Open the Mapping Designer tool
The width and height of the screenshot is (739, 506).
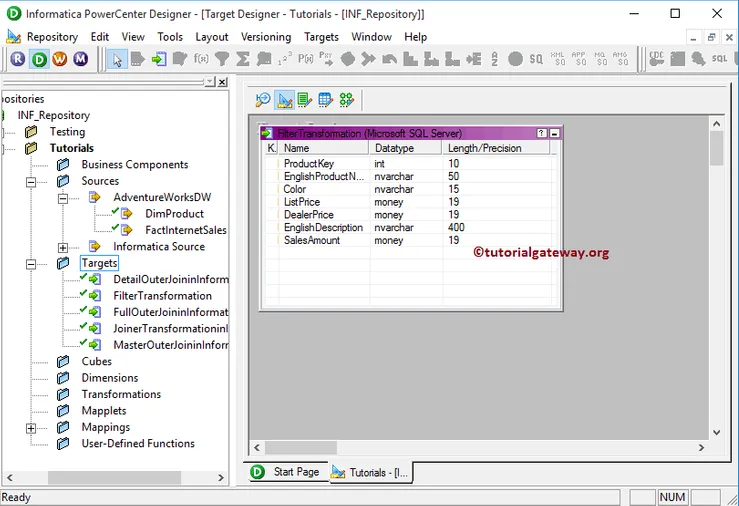[x=346, y=100]
